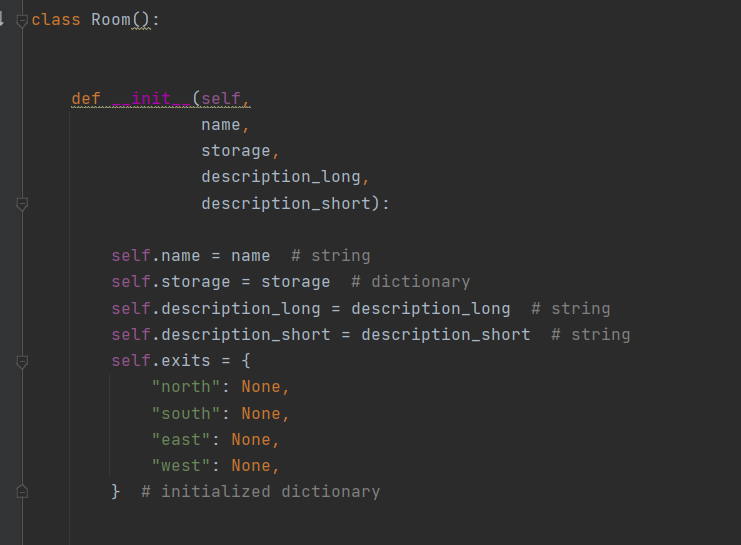Viewport: 741px width, 545px height.
Task: Click the "east" dictionary key
Action: (181, 440)
